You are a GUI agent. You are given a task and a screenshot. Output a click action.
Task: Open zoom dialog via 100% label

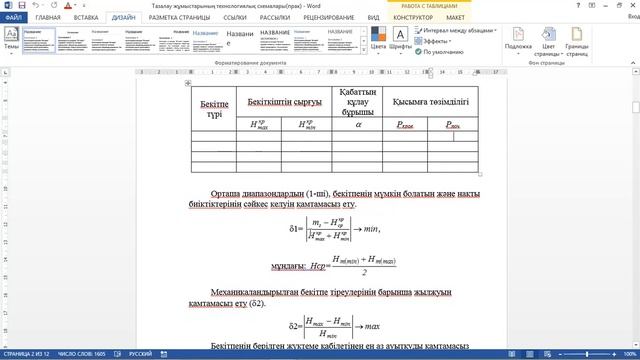[x=629, y=354]
